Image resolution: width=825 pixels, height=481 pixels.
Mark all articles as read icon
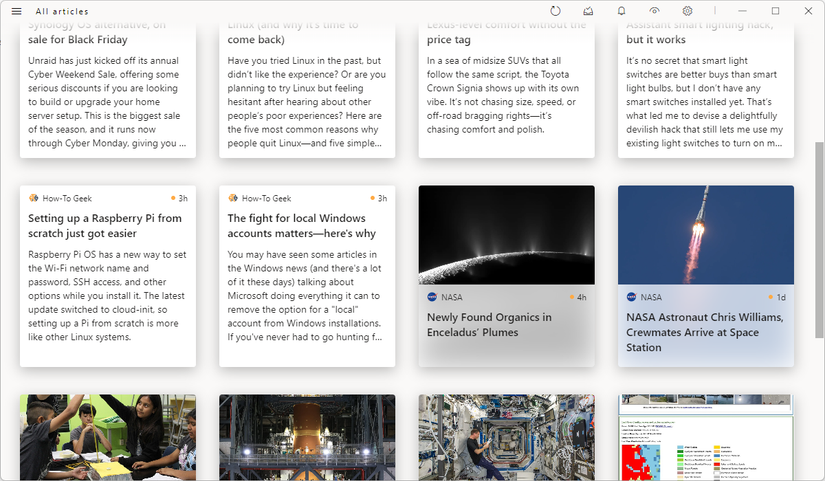pyautogui.click(x=588, y=11)
